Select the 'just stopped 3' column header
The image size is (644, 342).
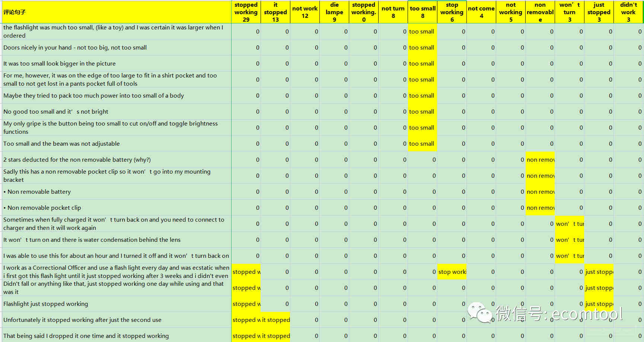(599, 12)
